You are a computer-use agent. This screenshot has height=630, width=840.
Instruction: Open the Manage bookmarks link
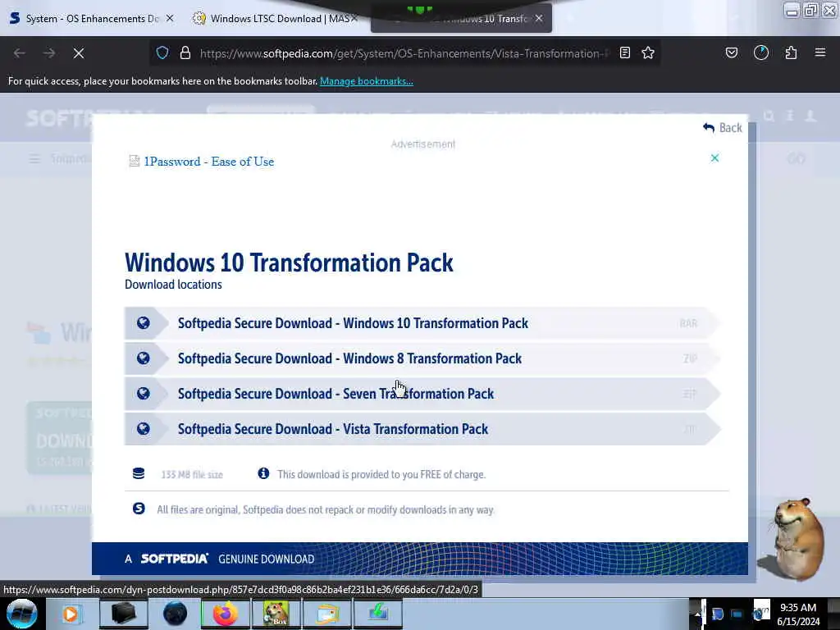pyautogui.click(x=367, y=81)
